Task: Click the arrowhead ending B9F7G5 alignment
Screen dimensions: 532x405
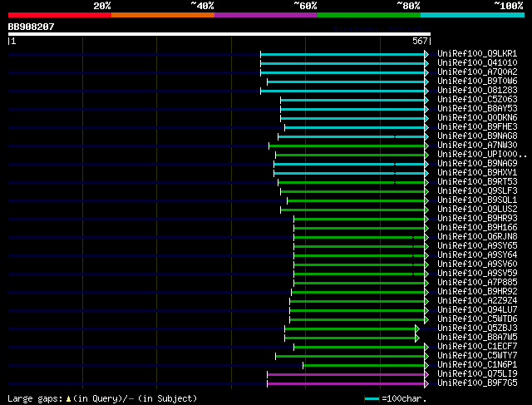Action: 426,384
